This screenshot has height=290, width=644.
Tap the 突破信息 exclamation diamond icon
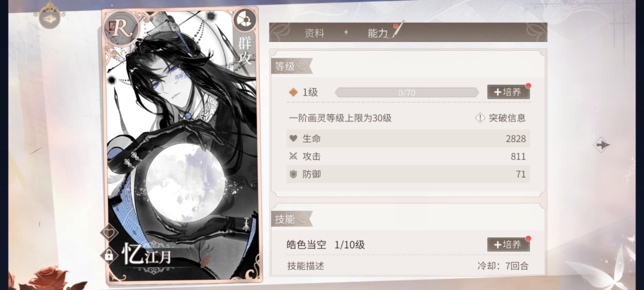pyautogui.click(x=480, y=118)
